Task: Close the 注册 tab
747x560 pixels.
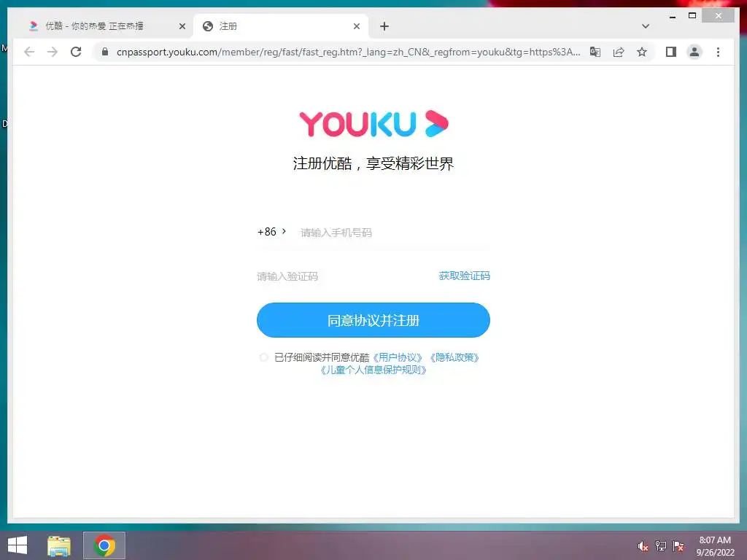Action: click(x=356, y=26)
